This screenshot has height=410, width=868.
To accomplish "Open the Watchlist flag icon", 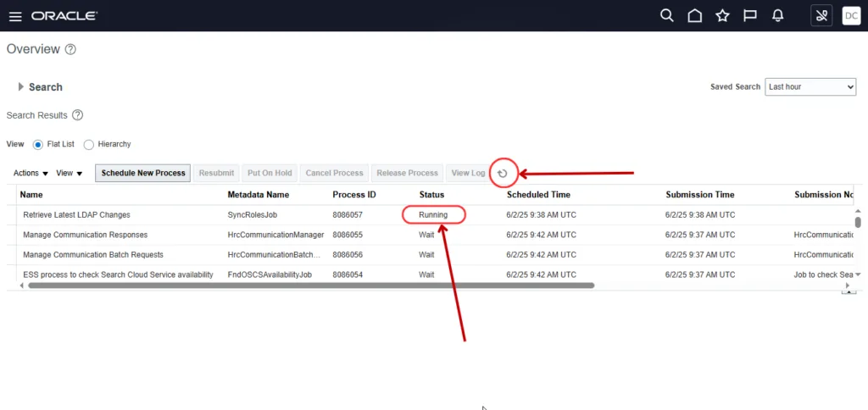I will tap(749, 16).
